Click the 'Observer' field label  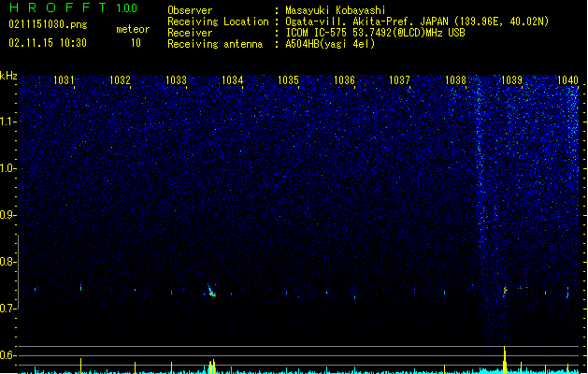190,10
